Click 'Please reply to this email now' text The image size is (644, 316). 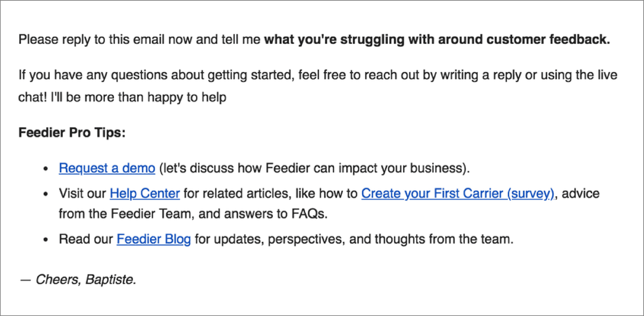tap(105, 39)
